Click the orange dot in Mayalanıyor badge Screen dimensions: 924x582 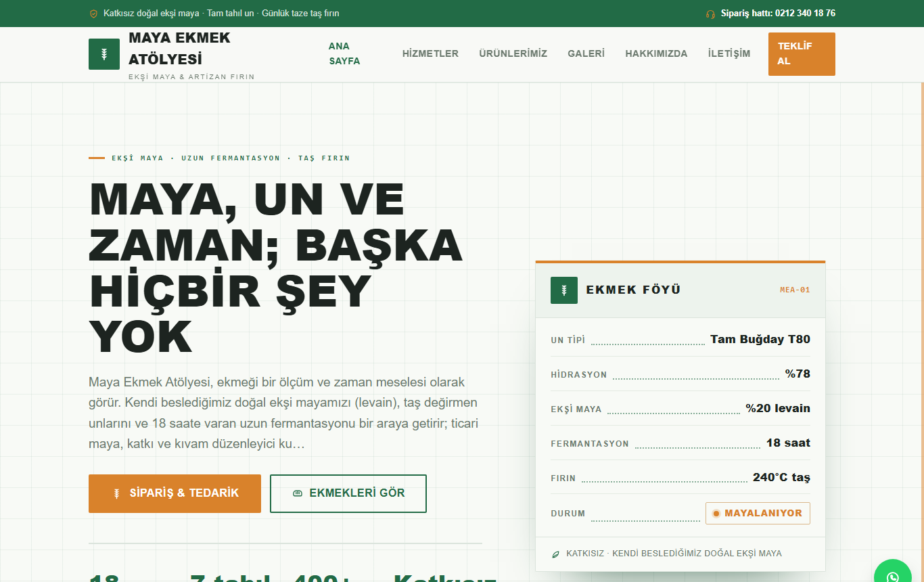pyautogui.click(x=716, y=514)
